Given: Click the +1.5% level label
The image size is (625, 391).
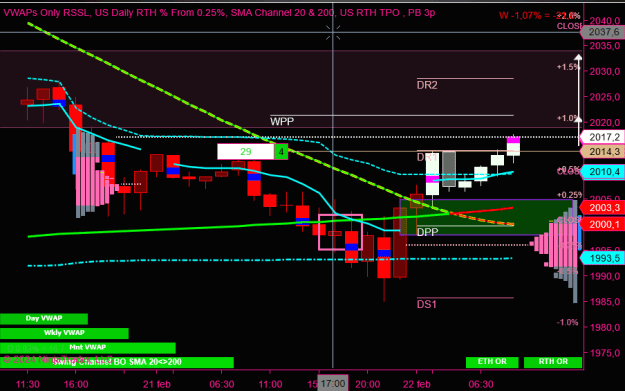Looking at the screenshot, I should pos(568,67).
